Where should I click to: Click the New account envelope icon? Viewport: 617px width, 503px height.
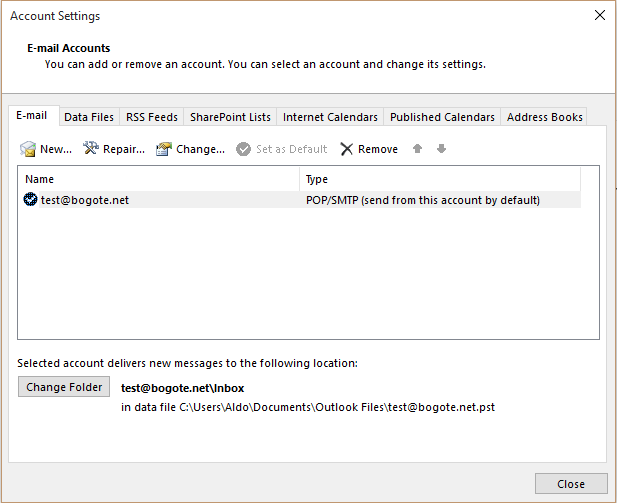click(28, 149)
